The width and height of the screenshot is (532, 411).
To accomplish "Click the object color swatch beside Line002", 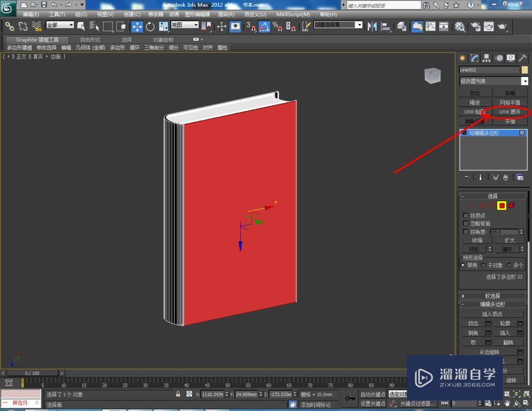I will click(525, 70).
